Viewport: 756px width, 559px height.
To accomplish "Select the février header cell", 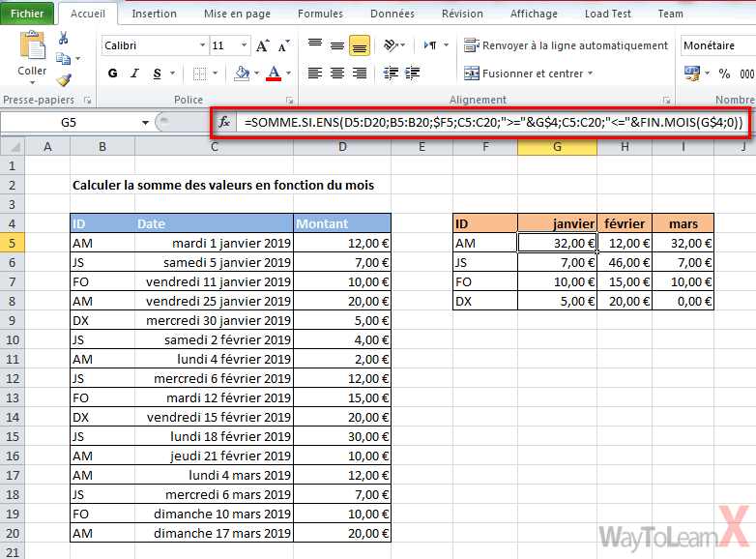I will (625, 223).
